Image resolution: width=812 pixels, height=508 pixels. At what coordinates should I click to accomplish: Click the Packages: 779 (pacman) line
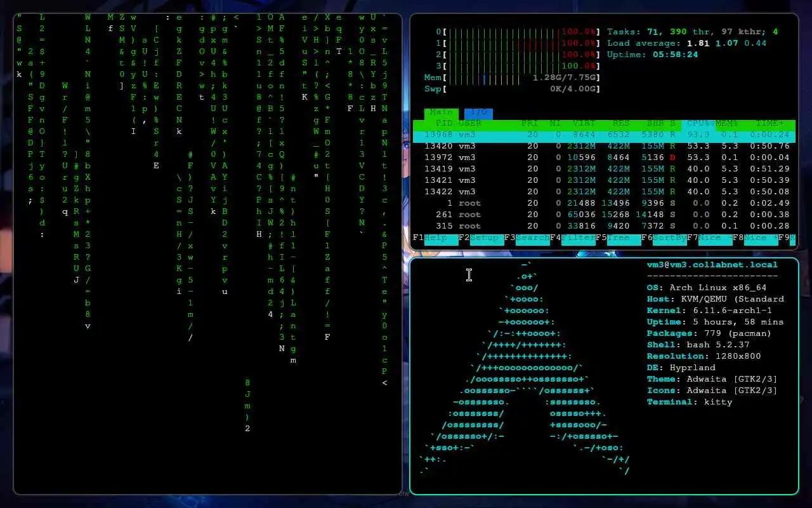click(x=710, y=333)
